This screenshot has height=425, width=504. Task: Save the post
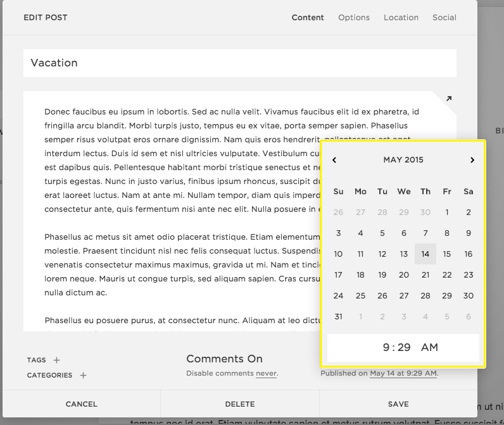(x=398, y=404)
